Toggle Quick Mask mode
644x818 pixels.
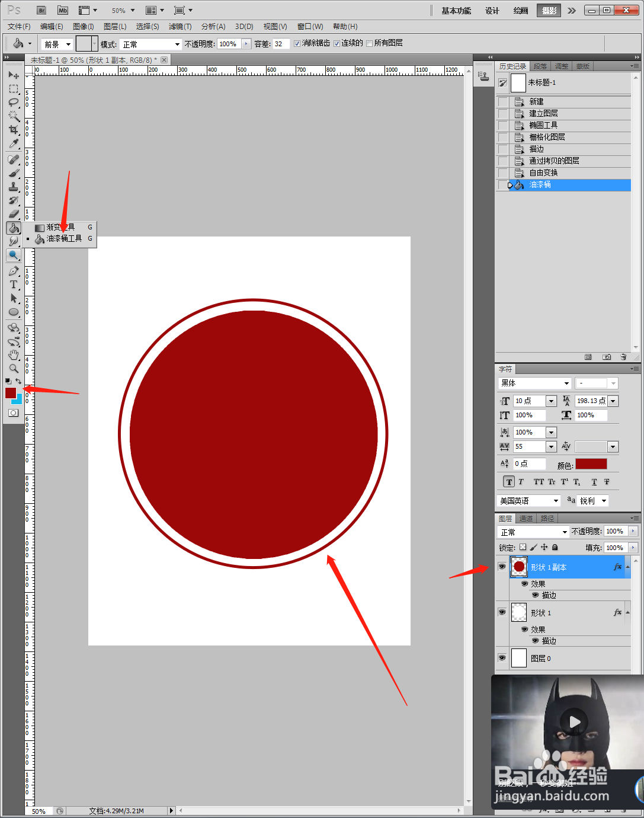coord(13,413)
